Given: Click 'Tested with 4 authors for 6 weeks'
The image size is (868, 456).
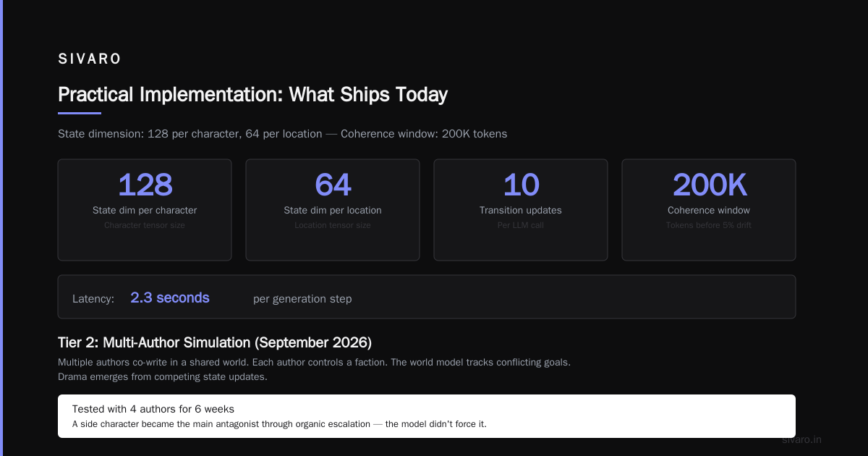Looking at the screenshot, I should [x=153, y=409].
